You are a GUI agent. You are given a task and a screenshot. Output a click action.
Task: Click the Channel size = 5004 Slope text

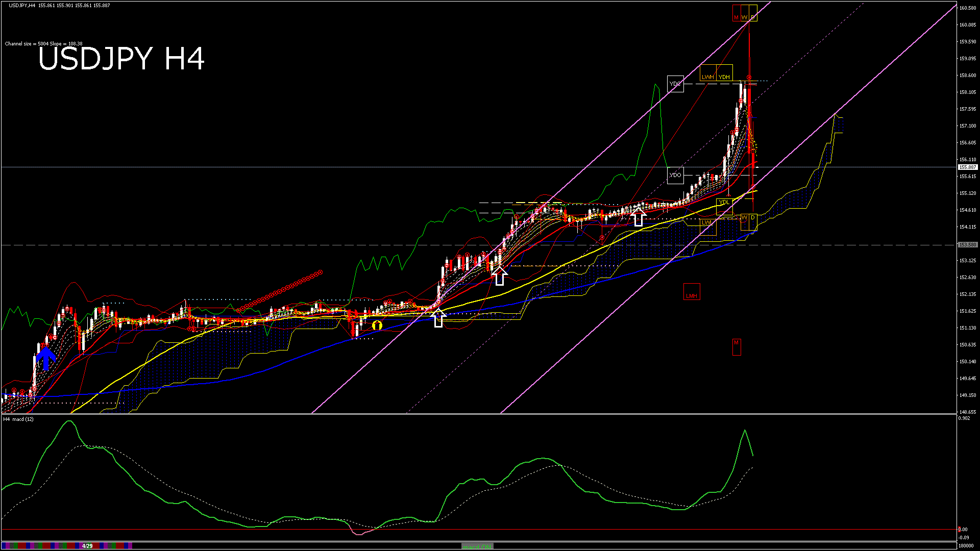[43, 44]
